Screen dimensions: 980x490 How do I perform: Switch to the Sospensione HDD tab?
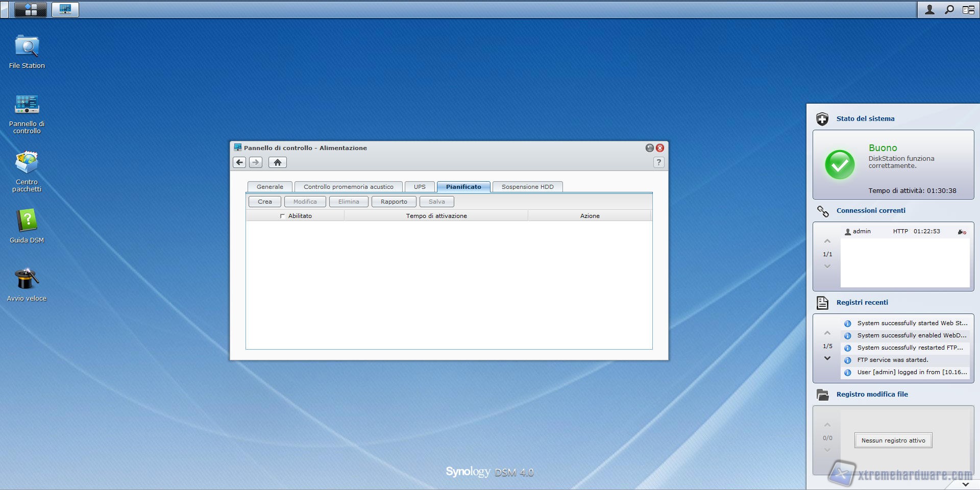coord(527,187)
